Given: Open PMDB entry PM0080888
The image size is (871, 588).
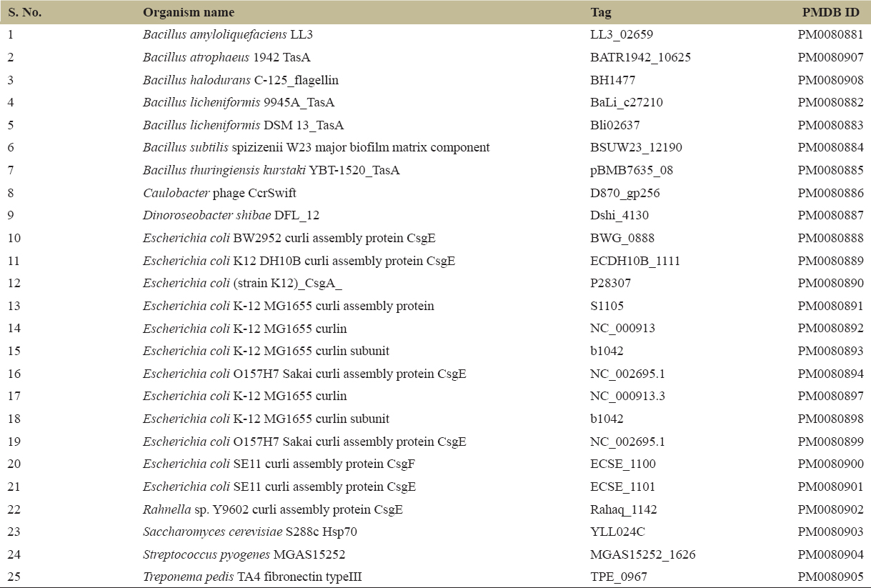Looking at the screenshot, I should pos(830,238).
